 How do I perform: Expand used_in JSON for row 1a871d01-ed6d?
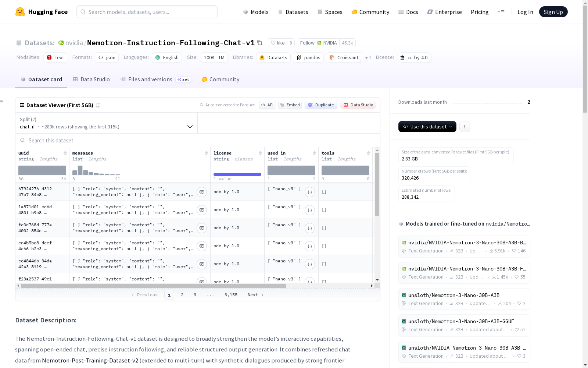click(310, 210)
